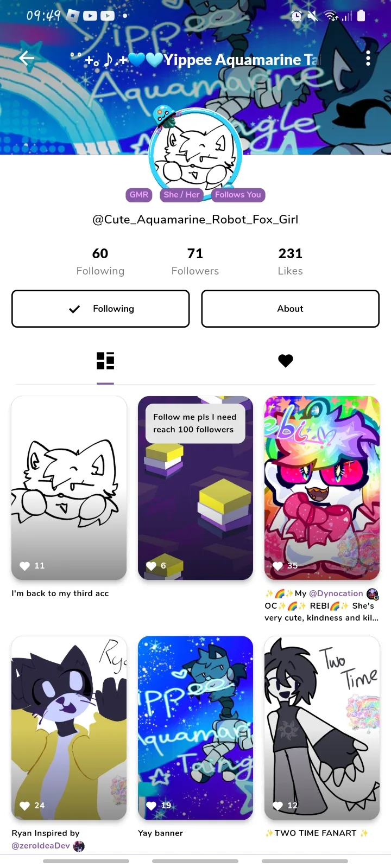This screenshot has height=868, width=391.
Task: Tap heart on TWO TIME FANART post
Action: point(278,806)
